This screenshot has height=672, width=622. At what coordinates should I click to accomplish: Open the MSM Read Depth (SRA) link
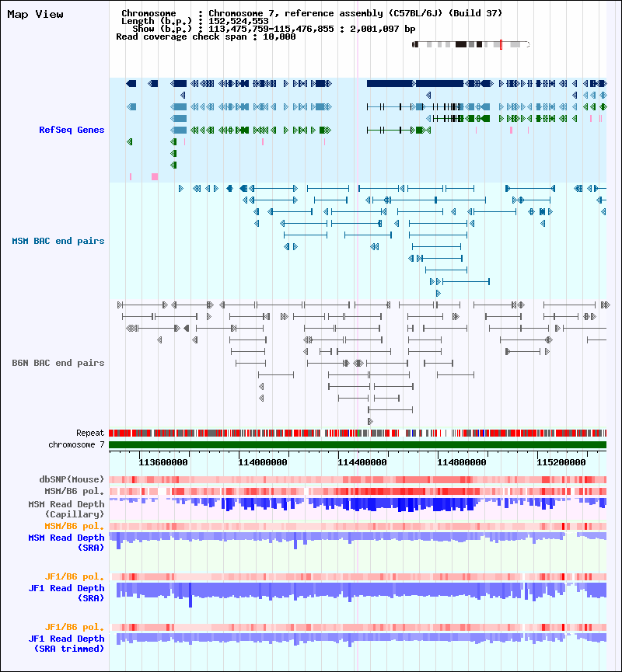tap(67, 542)
